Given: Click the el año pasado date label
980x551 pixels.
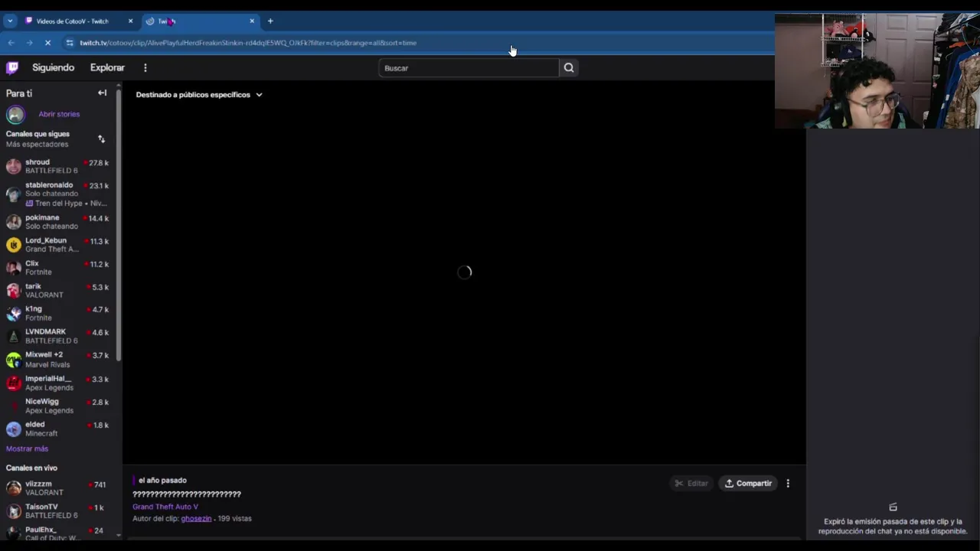Looking at the screenshot, I should click(162, 480).
